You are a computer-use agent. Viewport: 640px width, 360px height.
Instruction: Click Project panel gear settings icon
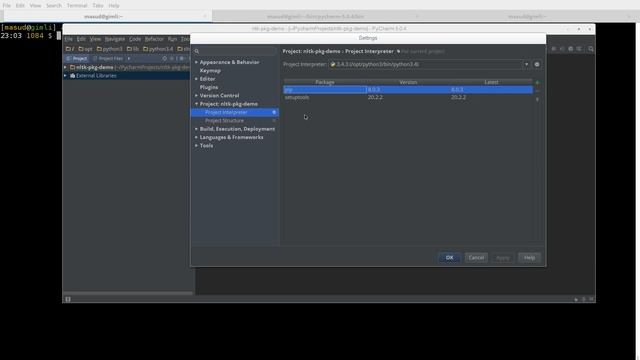tap(182, 59)
